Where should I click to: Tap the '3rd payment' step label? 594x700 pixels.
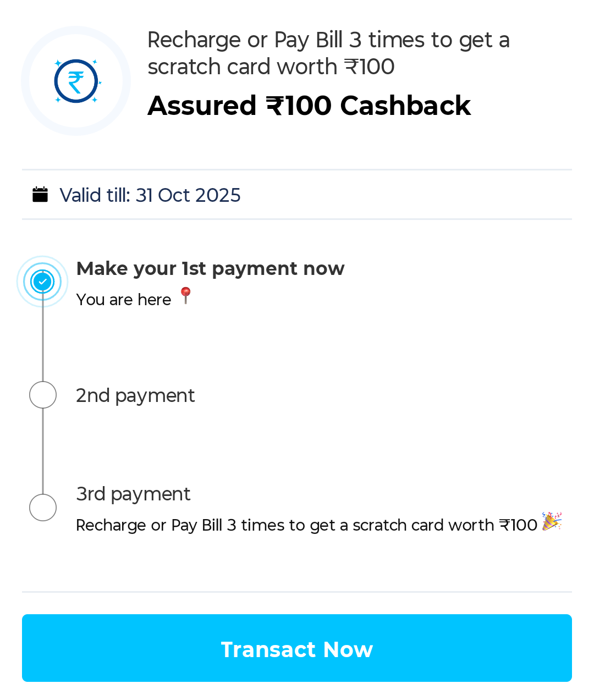pyautogui.click(x=133, y=494)
